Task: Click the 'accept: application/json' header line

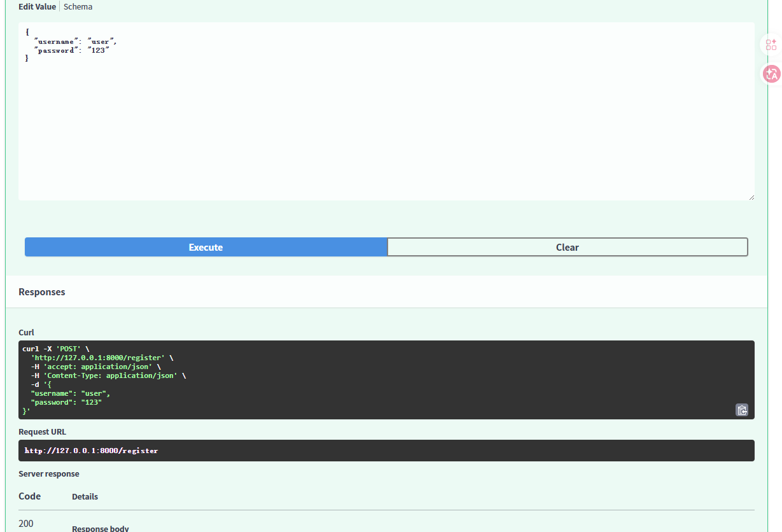Action: click(95, 367)
